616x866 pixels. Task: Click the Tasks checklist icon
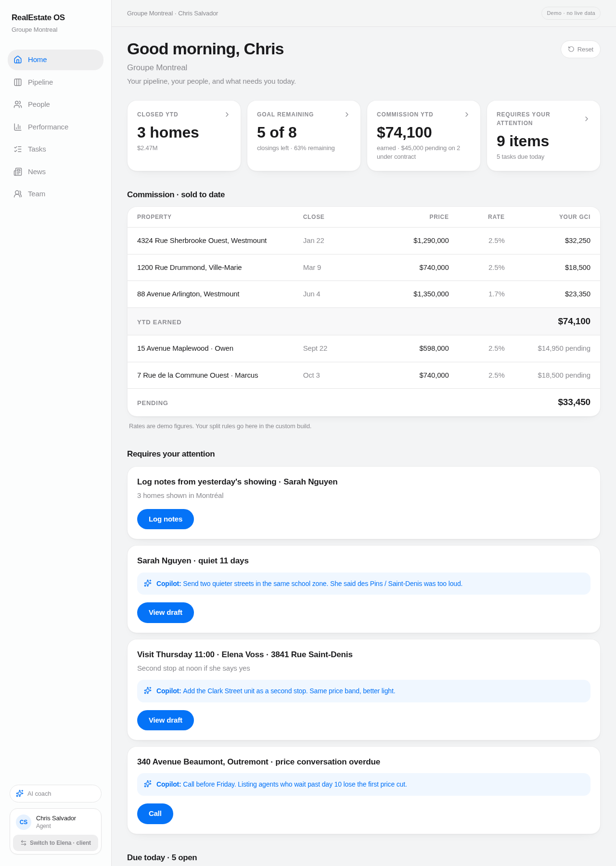point(18,149)
